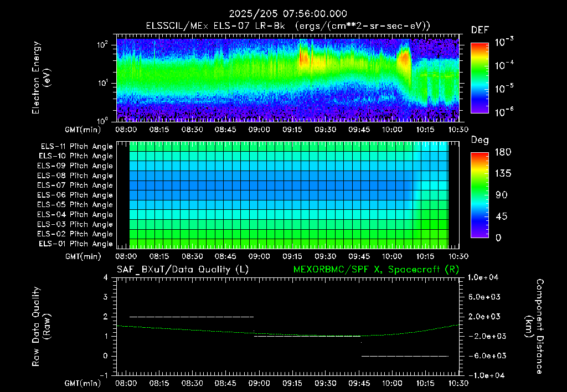Click the Deg pitch angle color bar

(480, 195)
